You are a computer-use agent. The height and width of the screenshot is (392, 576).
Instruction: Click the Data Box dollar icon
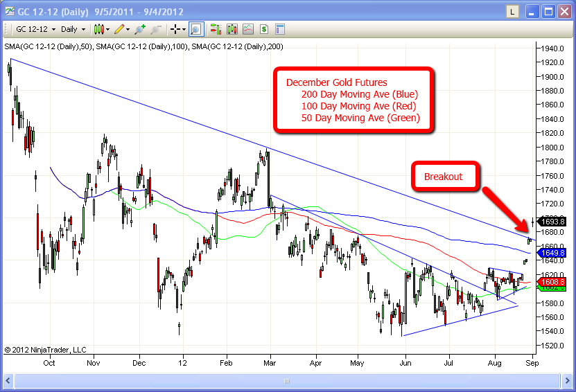pyautogui.click(x=264, y=29)
